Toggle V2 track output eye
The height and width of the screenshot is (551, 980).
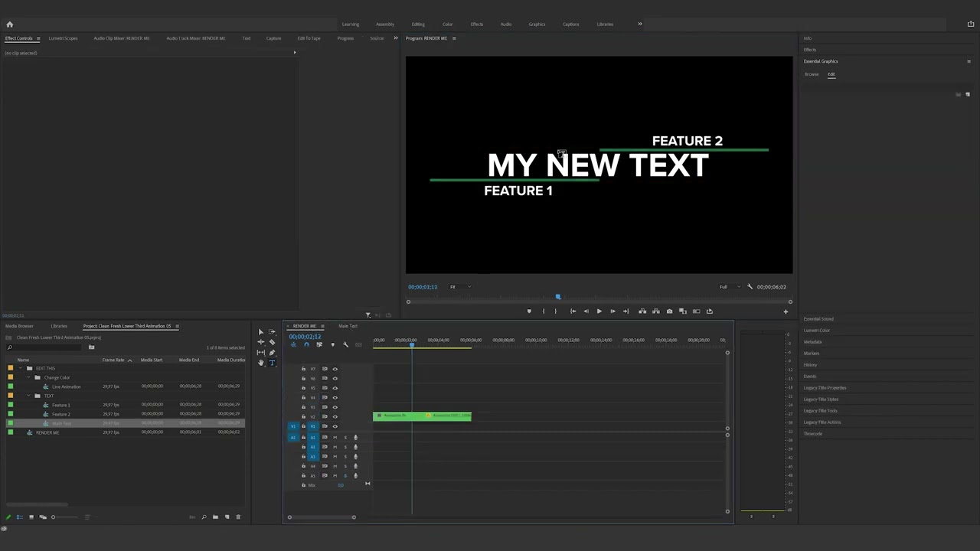coord(335,416)
